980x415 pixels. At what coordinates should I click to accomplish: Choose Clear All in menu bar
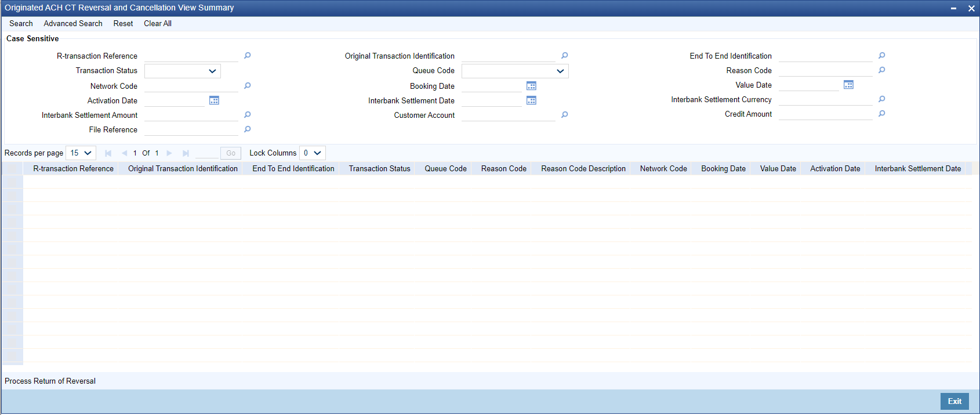coord(158,24)
